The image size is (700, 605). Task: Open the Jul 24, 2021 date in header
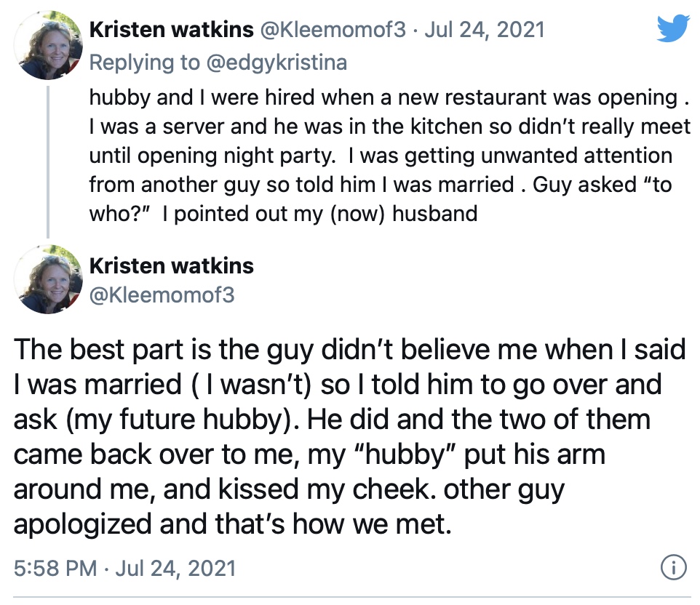(485, 30)
